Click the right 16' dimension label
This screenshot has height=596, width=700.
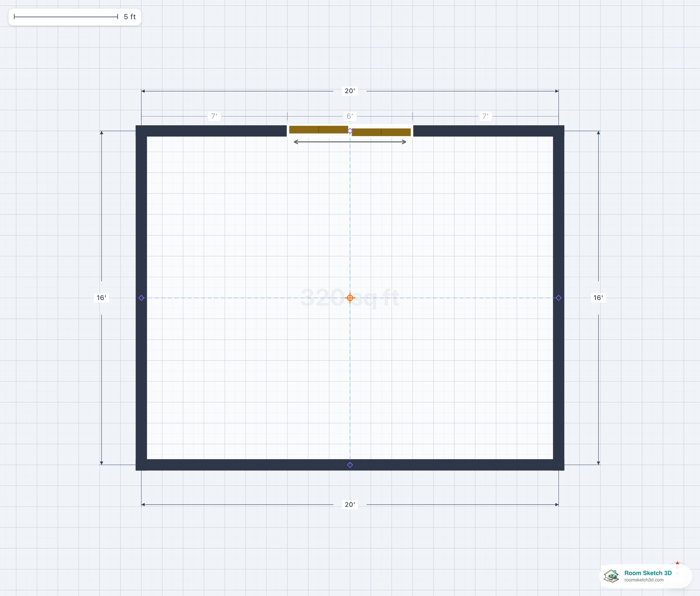coord(598,298)
